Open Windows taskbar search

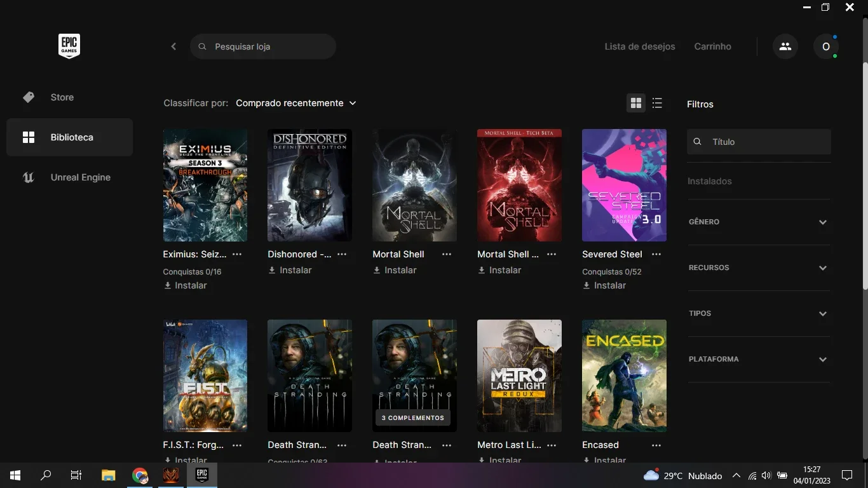tap(46, 475)
